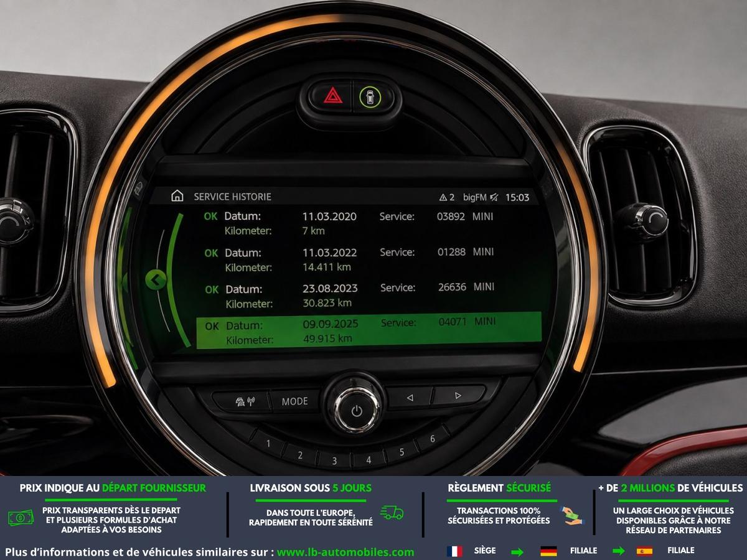Click the RÈGLEMENT SÉCURISÉ heading
747x560 pixels.
499,488
